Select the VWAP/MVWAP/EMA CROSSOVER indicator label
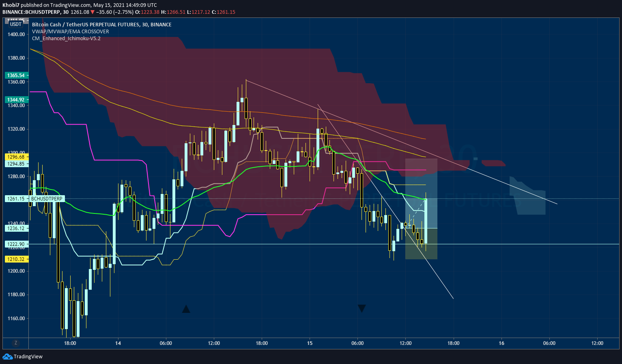Viewport: 622px width, 364px height. 71,32
